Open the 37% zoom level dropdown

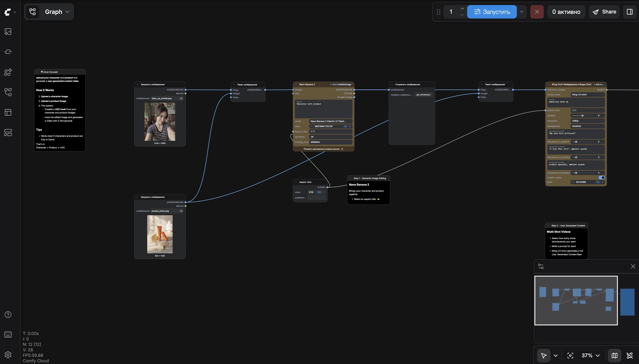pos(591,356)
